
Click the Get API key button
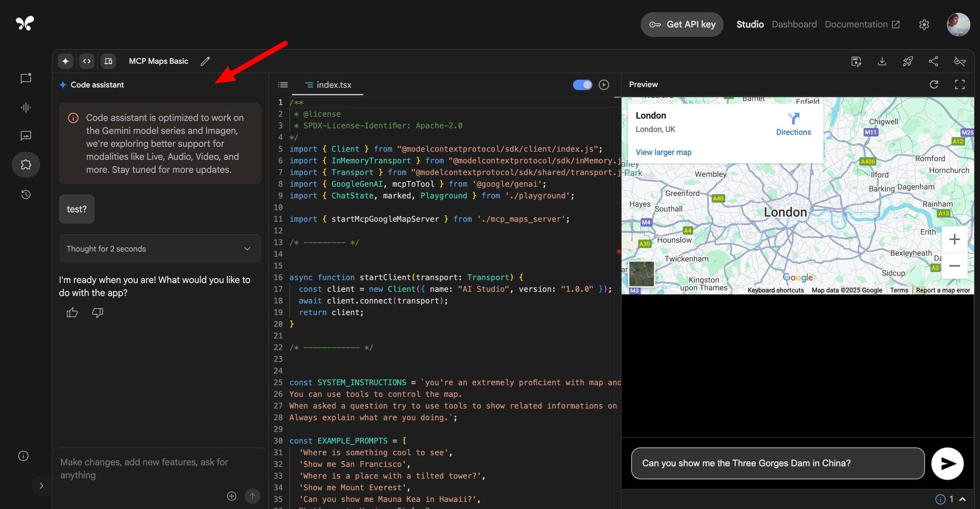tap(682, 24)
